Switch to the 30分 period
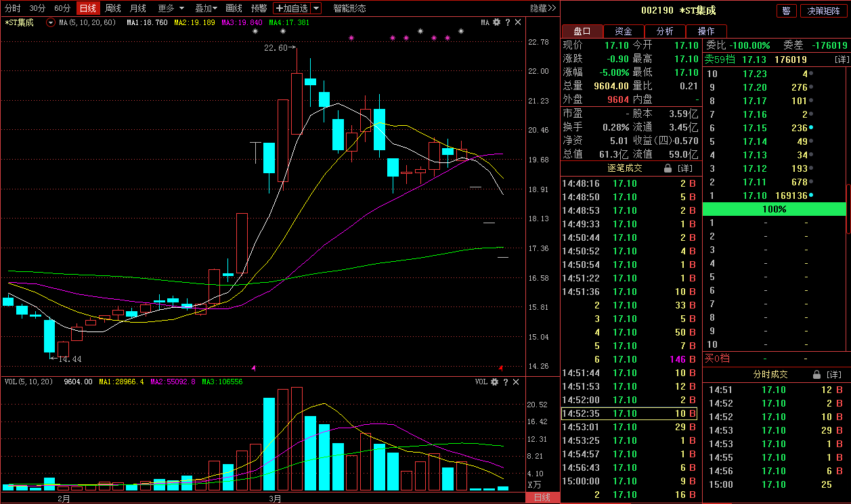This screenshot has height=504, width=851. pyautogui.click(x=37, y=8)
